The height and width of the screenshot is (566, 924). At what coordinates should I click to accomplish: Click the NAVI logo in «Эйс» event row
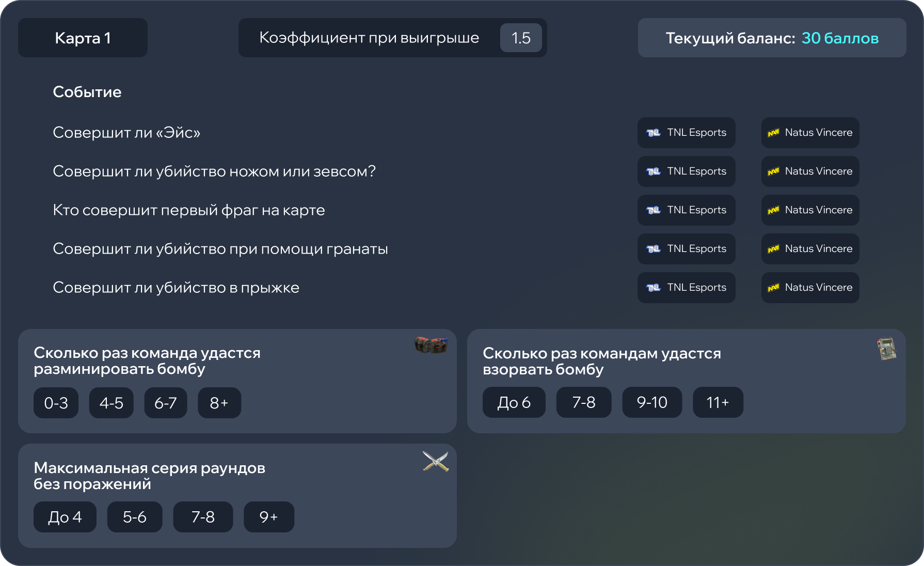774,133
